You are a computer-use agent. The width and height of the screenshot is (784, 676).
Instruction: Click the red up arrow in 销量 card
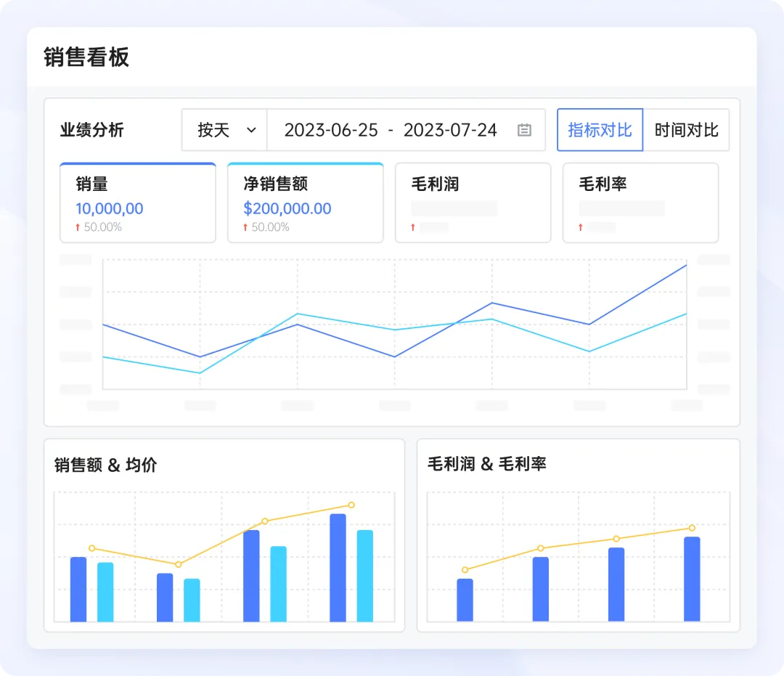point(78,227)
